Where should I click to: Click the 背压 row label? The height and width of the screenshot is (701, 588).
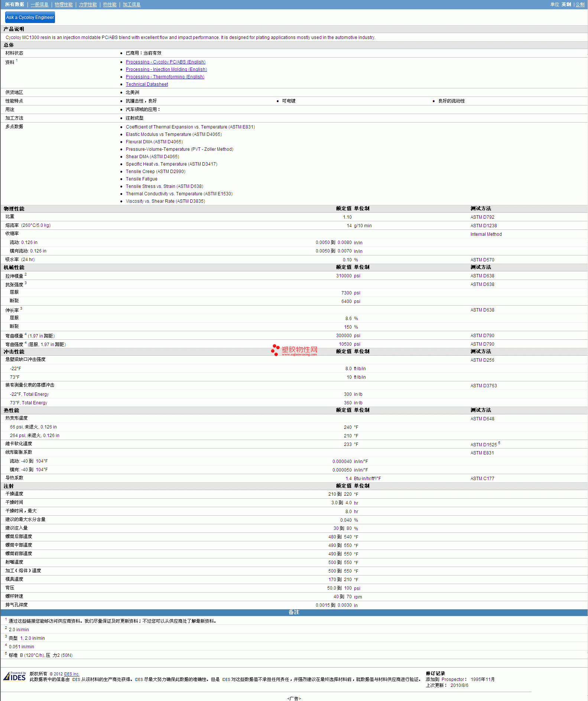click(10, 588)
